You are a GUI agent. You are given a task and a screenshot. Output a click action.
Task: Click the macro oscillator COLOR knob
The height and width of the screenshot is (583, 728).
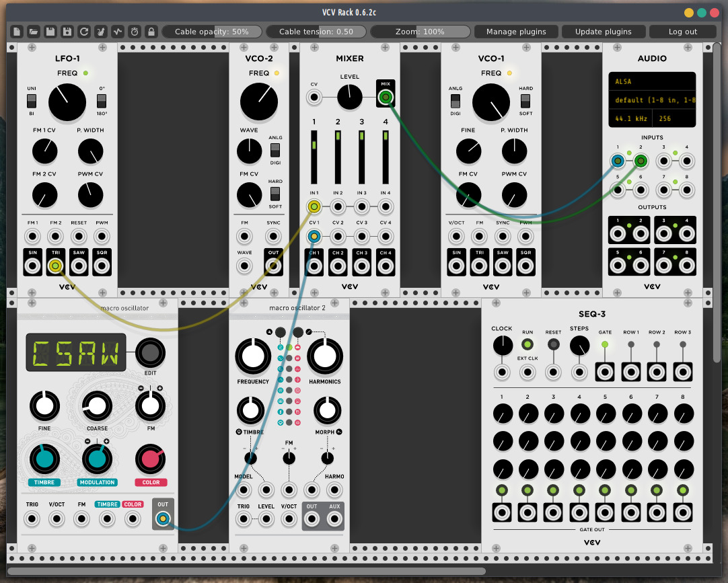coord(151,459)
